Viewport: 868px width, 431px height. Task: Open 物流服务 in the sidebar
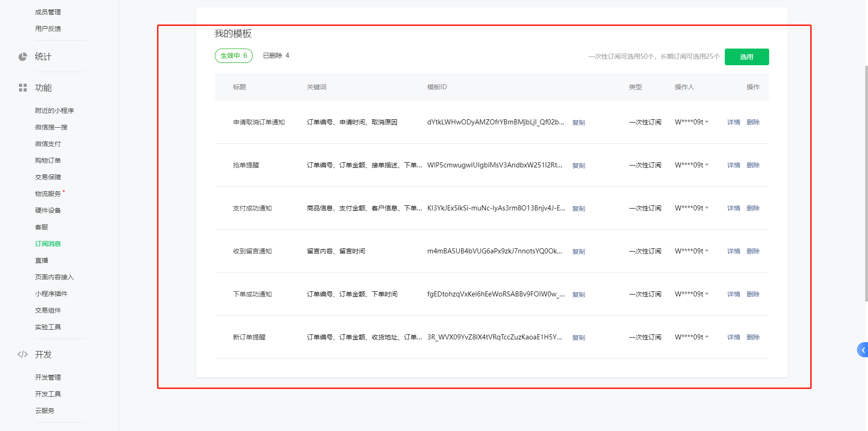[47, 193]
